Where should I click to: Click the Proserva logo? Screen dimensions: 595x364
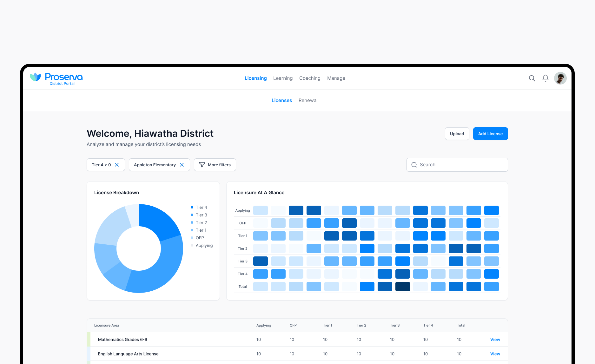pos(56,78)
